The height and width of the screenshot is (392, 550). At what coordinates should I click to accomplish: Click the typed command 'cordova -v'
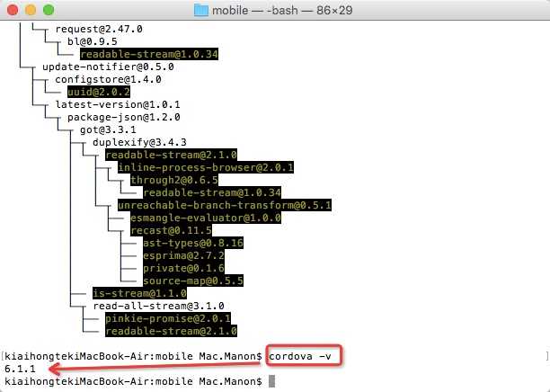[x=300, y=357]
